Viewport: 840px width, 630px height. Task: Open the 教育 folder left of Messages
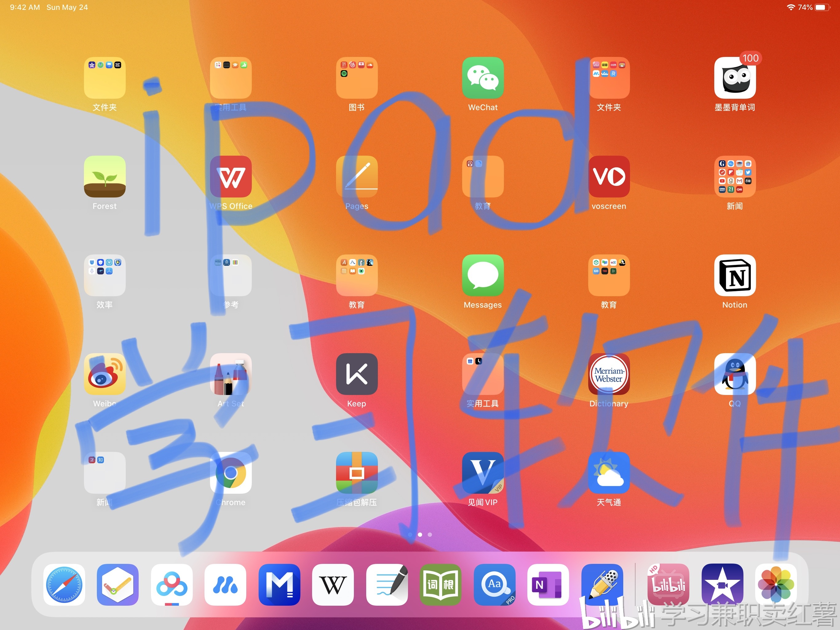click(357, 276)
